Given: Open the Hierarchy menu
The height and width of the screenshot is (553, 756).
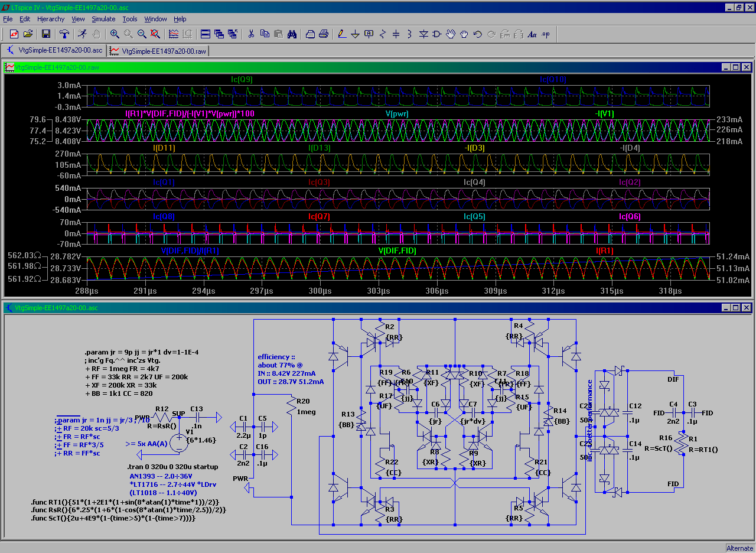Looking at the screenshot, I should point(51,19).
